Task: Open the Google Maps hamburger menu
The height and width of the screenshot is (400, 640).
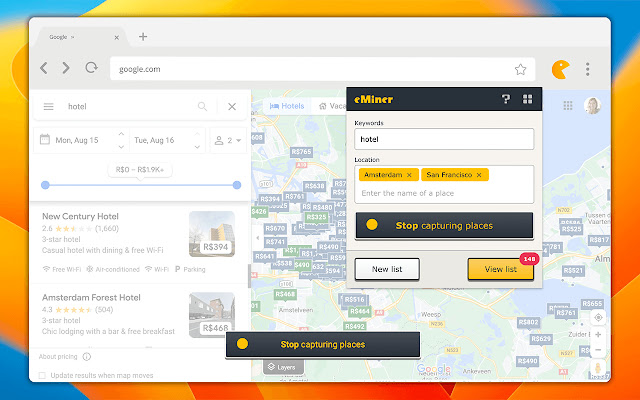Action: [49, 107]
